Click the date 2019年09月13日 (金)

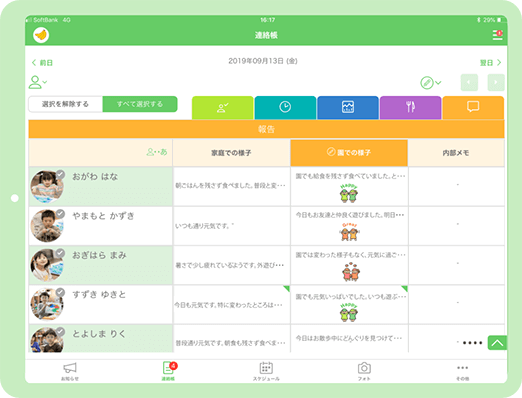click(263, 61)
